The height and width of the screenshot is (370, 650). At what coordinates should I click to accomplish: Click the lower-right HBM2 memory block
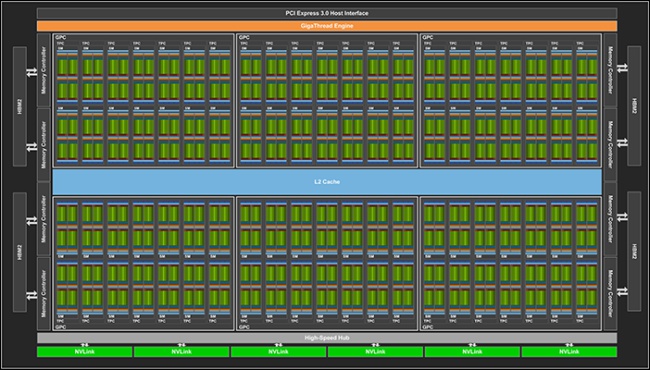pyautogui.click(x=634, y=251)
